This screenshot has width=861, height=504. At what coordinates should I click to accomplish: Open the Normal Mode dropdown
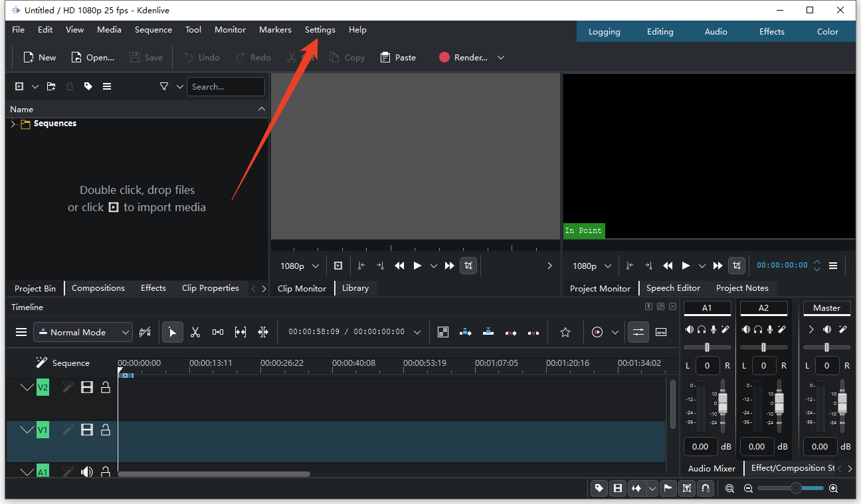pyautogui.click(x=83, y=332)
